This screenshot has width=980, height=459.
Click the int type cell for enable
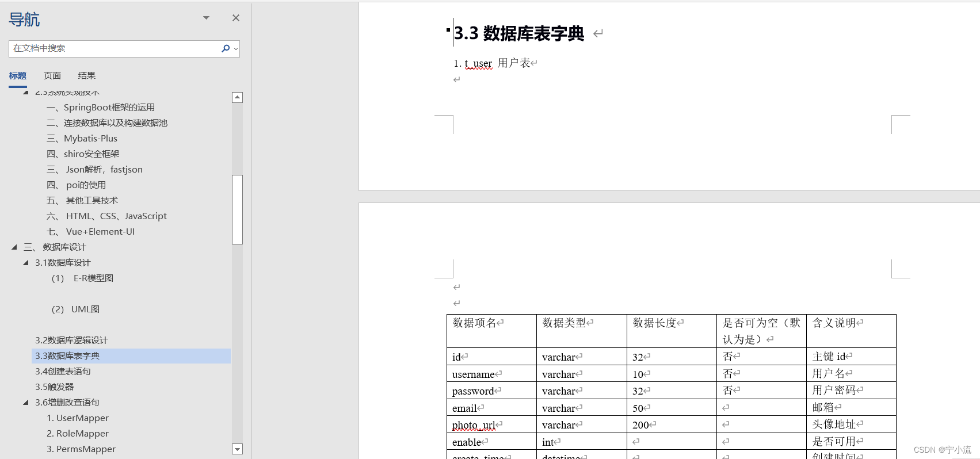(581, 442)
